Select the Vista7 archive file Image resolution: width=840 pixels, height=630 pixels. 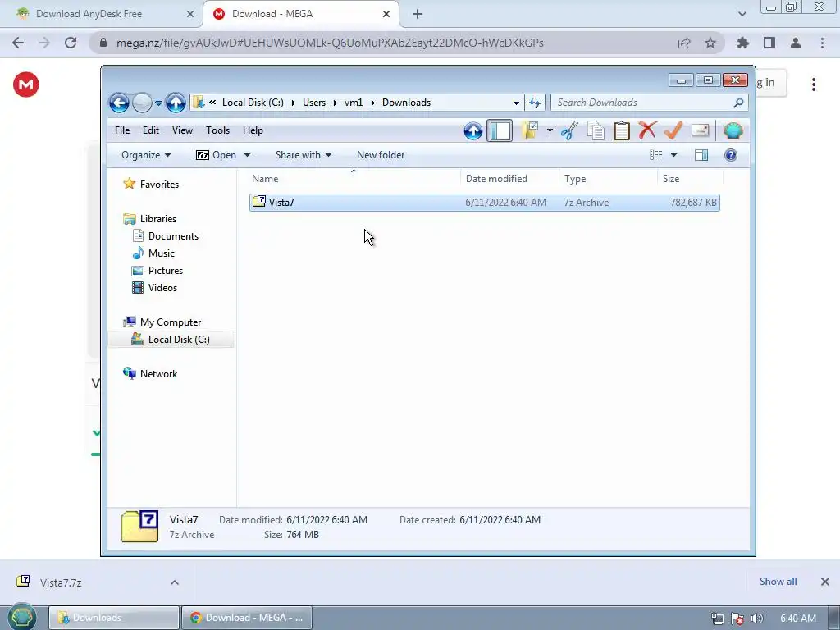pos(484,203)
